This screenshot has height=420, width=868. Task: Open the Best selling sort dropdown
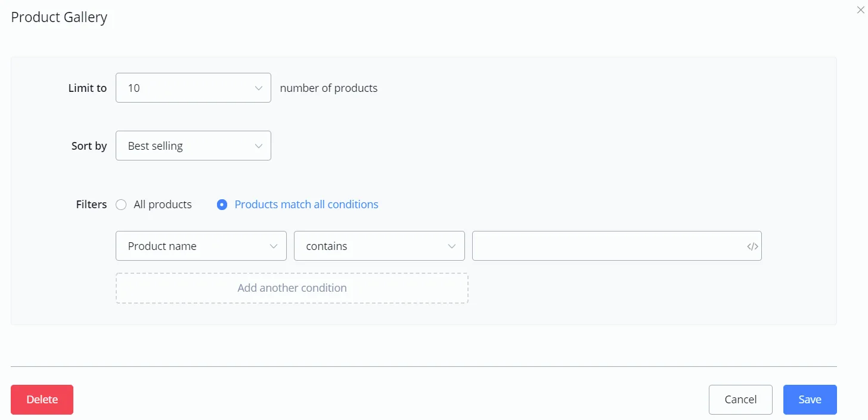[x=193, y=146]
